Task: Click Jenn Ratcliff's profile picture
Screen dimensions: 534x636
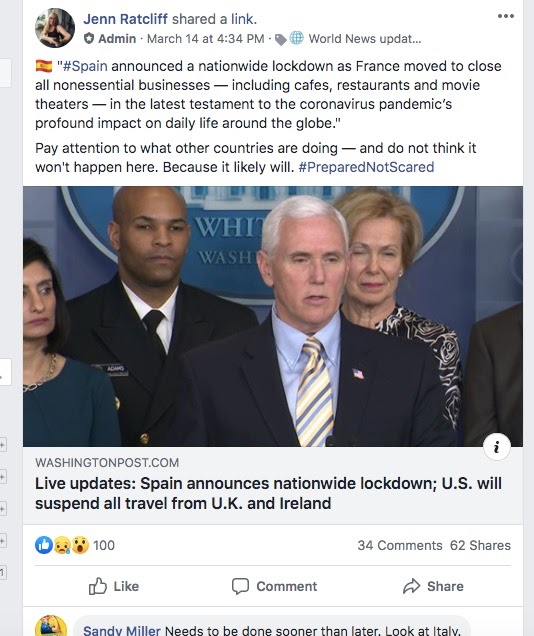Action: (55, 28)
